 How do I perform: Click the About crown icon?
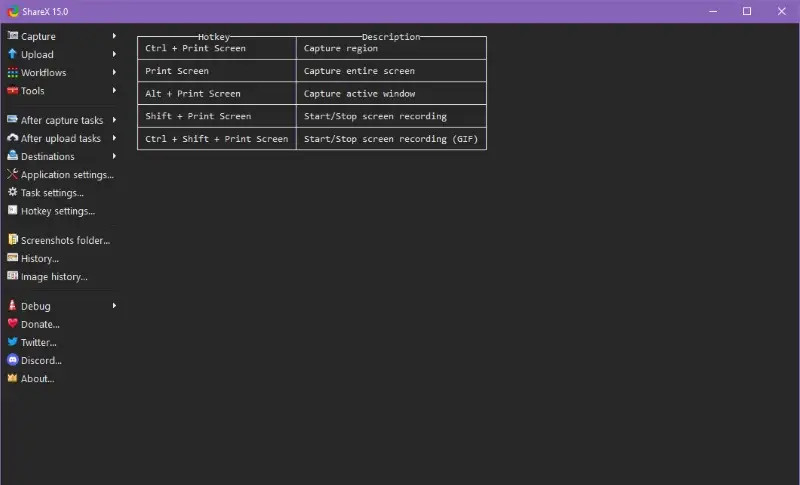[x=13, y=378]
